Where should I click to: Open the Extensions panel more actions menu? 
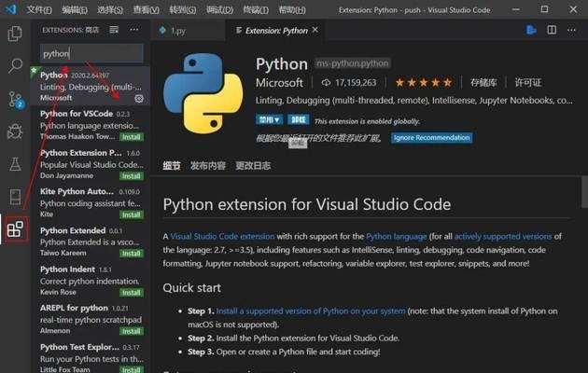coord(133,30)
